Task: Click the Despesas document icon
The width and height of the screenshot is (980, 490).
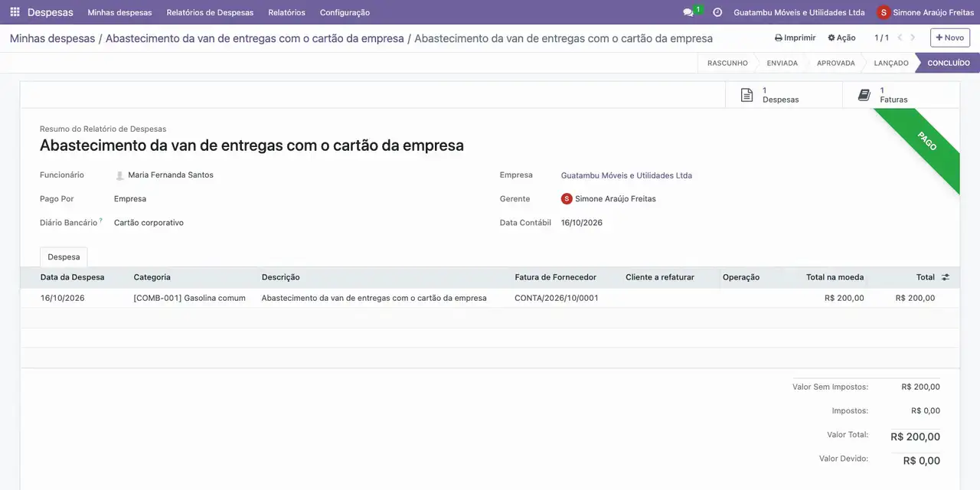Action: pos(747,95)
